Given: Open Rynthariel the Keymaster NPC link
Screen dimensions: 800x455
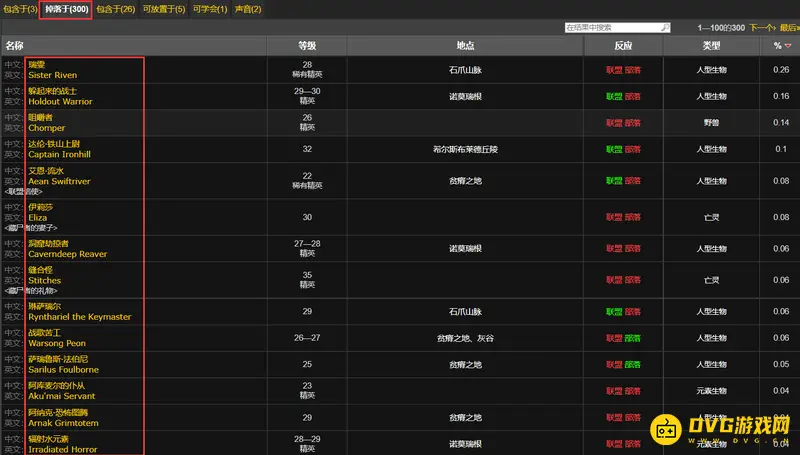Looking at the screenshot, I should click(x=80, y=317).
